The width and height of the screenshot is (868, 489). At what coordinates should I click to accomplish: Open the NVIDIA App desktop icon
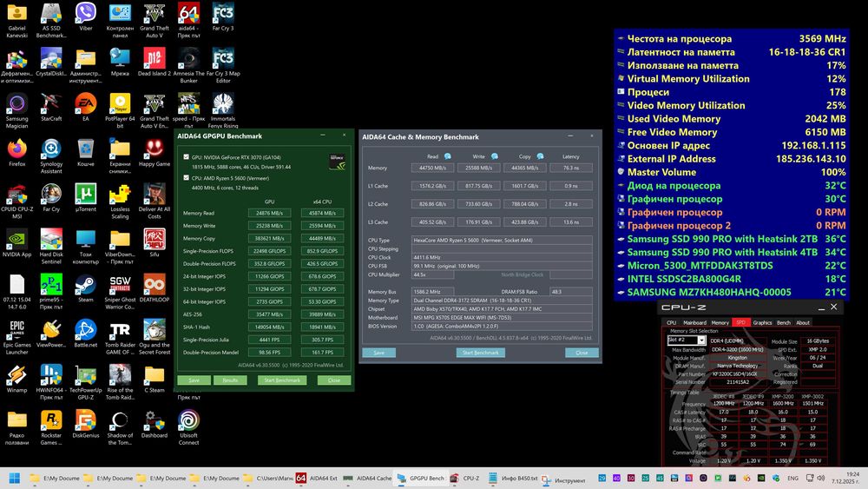coord(16,244)
